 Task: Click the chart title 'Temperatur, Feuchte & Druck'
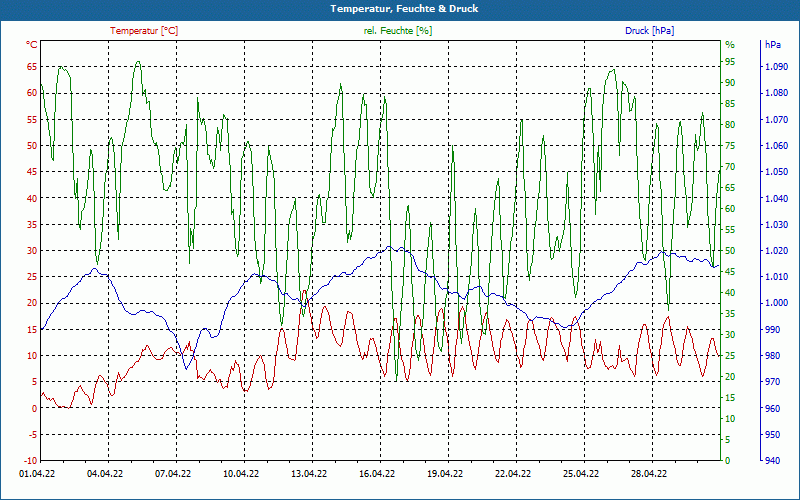404,9
